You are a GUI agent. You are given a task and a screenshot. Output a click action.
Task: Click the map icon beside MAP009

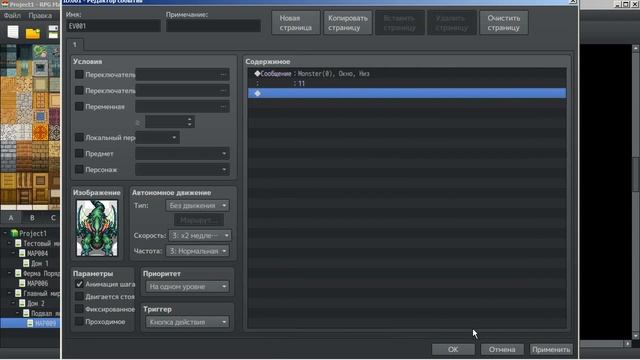click(30, 323)
